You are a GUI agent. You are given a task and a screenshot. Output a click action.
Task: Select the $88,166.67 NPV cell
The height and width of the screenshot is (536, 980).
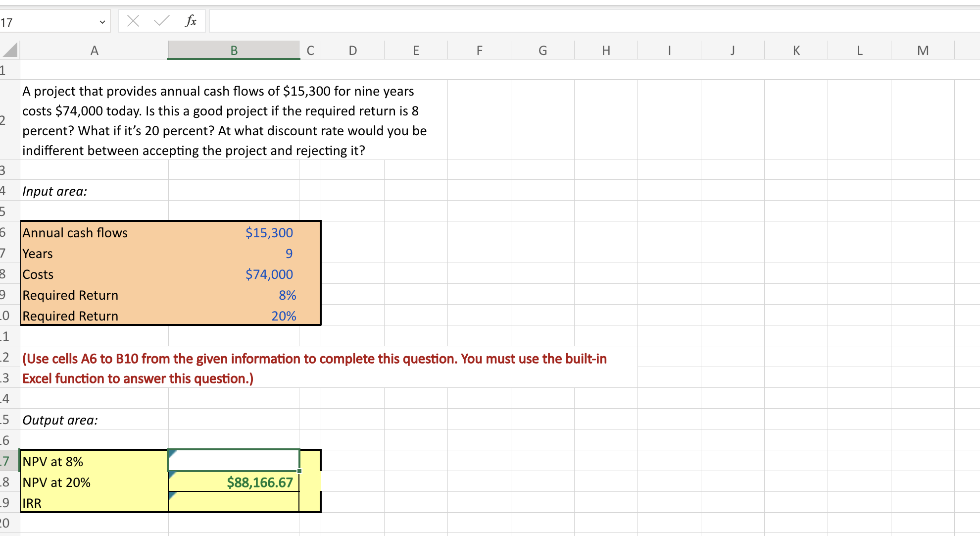234,482
